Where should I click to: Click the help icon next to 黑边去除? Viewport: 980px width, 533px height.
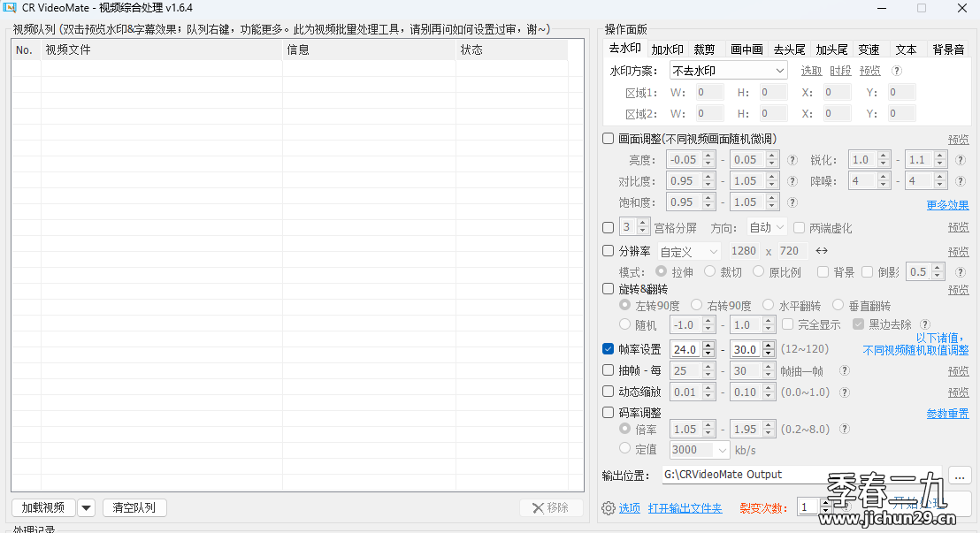coord(925,324)
